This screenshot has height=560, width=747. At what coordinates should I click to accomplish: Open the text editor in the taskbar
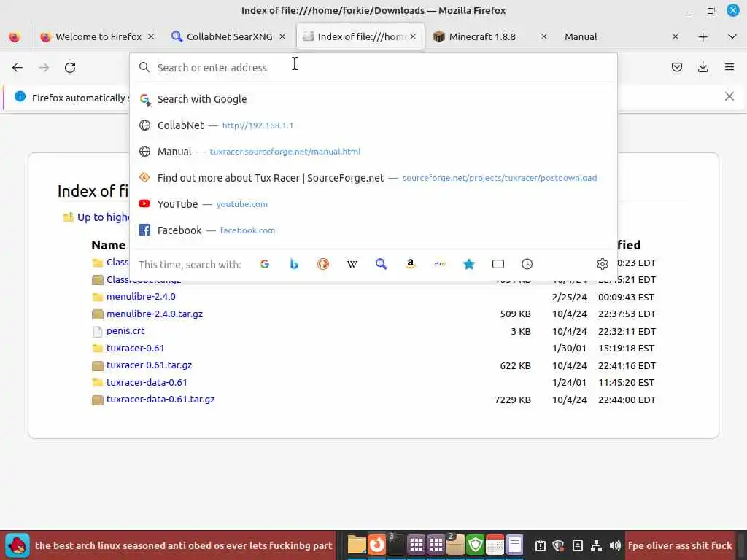[x=514, y=545]
